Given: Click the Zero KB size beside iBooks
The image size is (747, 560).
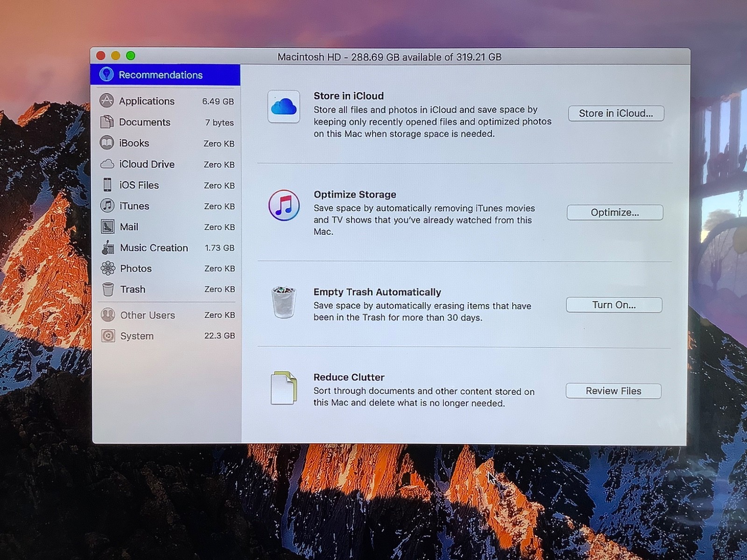Looking at the screenshot, I should pos(219,144).
